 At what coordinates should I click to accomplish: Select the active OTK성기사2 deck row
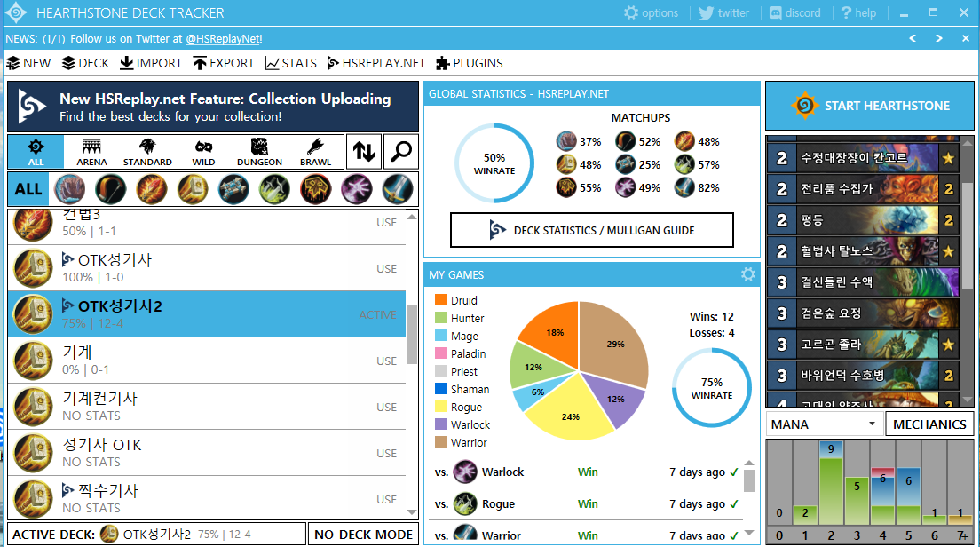point(207,313)
